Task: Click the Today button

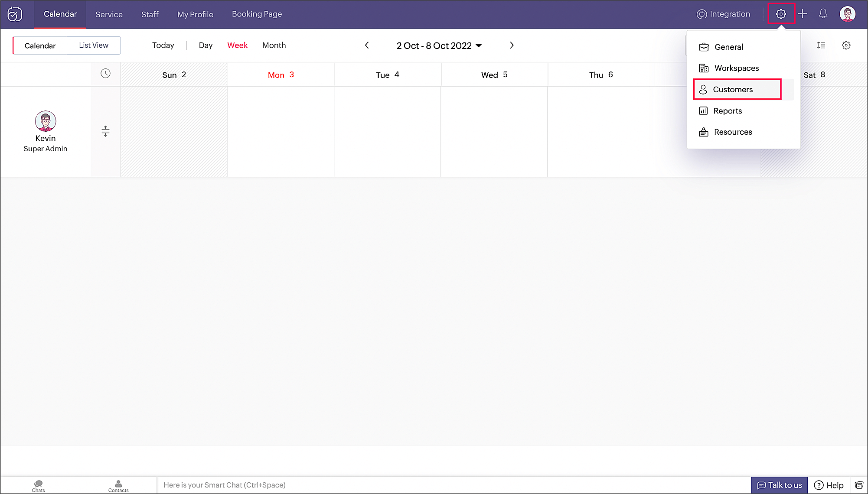Action: click(x=163, y=45)
